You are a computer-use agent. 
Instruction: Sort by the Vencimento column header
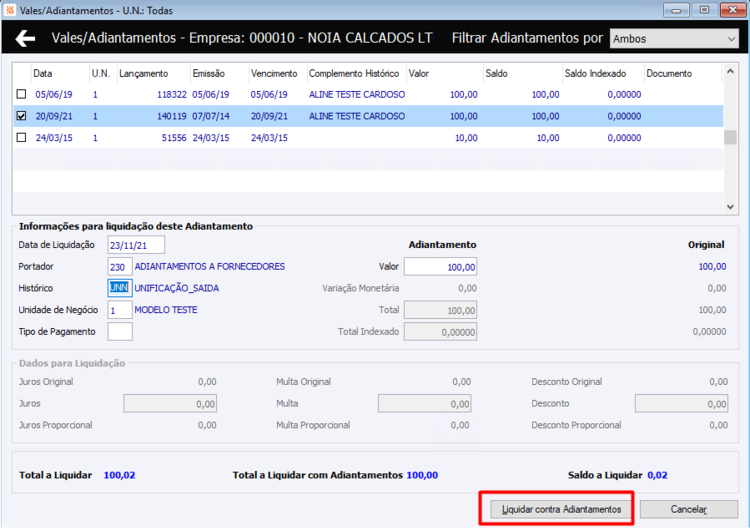(274, 74)
